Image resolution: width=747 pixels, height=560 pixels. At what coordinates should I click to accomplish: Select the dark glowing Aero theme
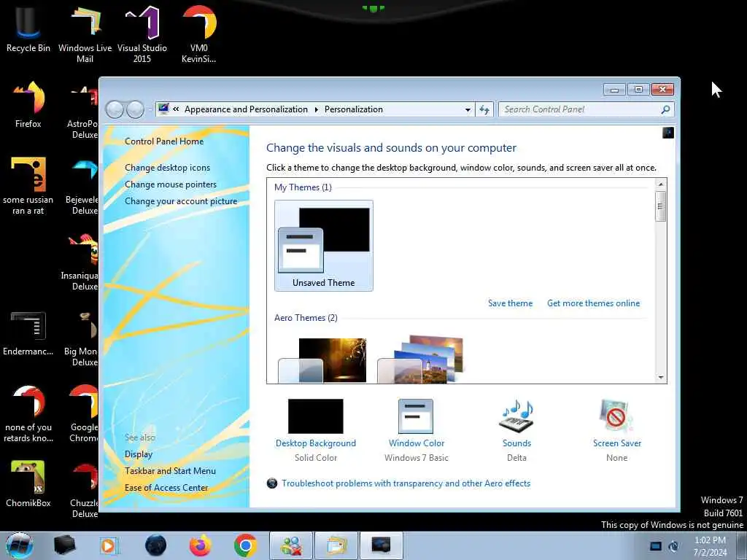click(x=322, y=360)
